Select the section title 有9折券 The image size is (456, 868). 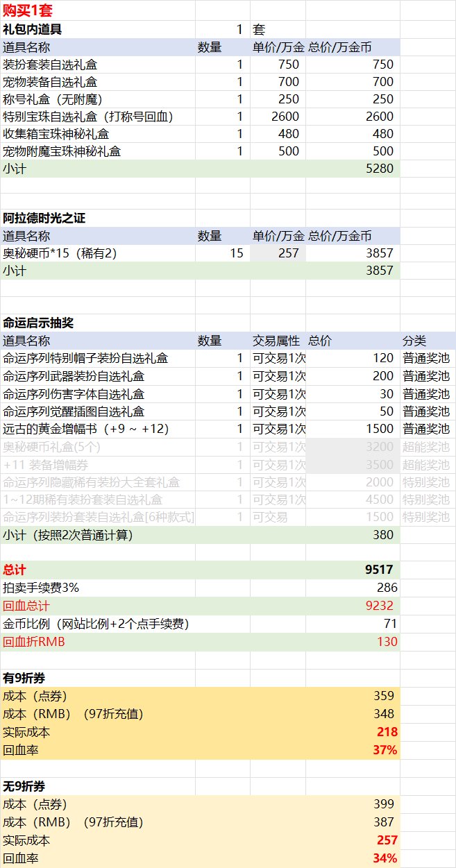(x=24, y=678)
